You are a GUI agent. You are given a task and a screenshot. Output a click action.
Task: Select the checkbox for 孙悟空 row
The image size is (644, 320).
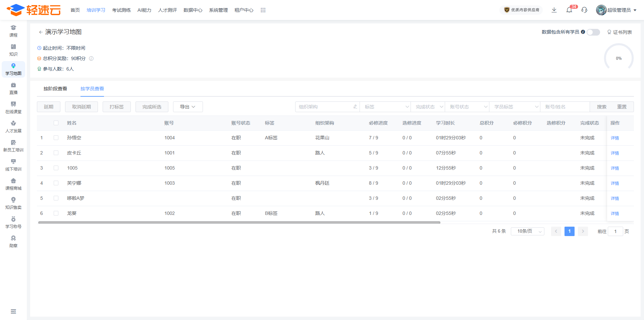tap(56, 138)
